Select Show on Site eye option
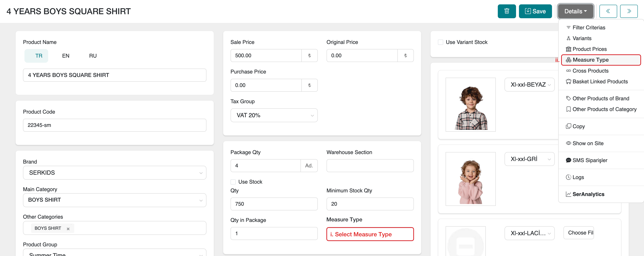644x256 pixels. click(587, 143)
